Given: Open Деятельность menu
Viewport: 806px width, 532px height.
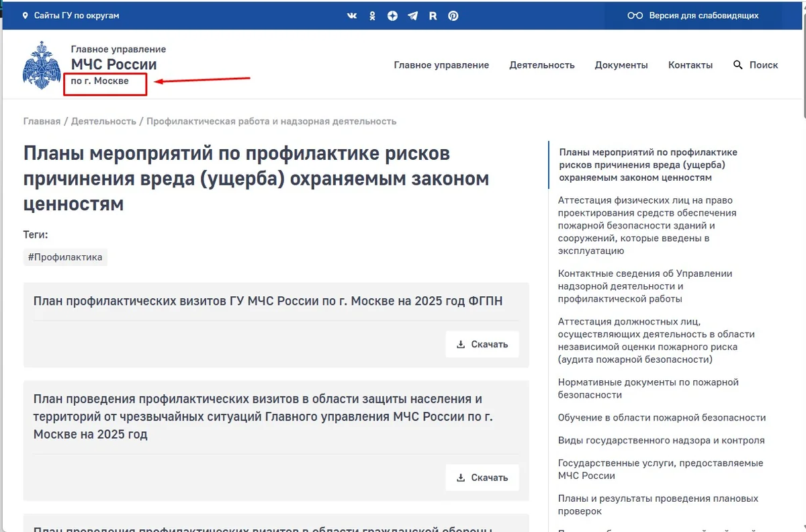Looking at the screenshot, I should coord(542,65).
